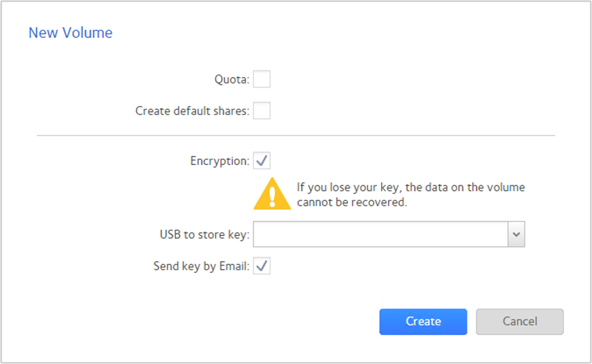Click the "If you lose your key" warning line
The height and width of the screenshot is (364, 592).
click(411, 188)
